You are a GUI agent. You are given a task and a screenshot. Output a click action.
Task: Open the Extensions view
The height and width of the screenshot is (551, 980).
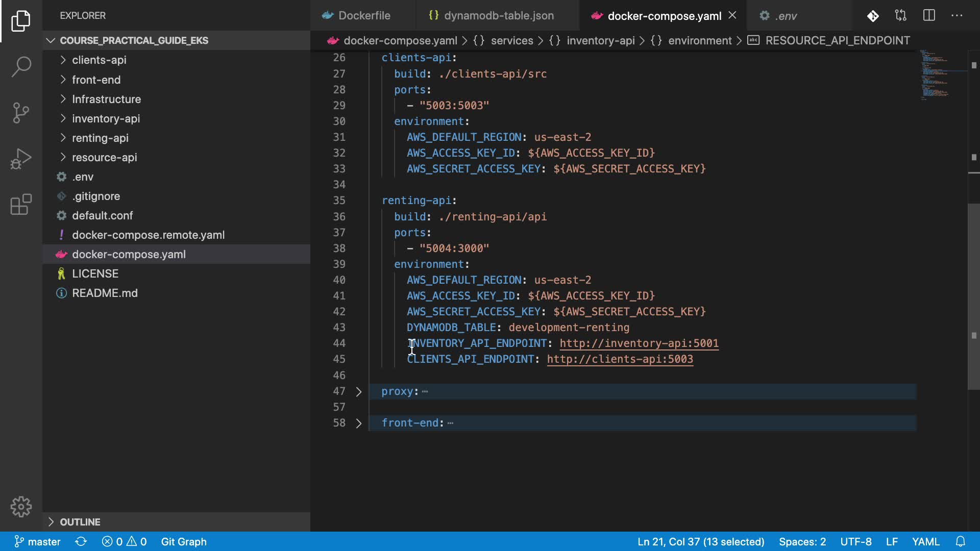21,205
